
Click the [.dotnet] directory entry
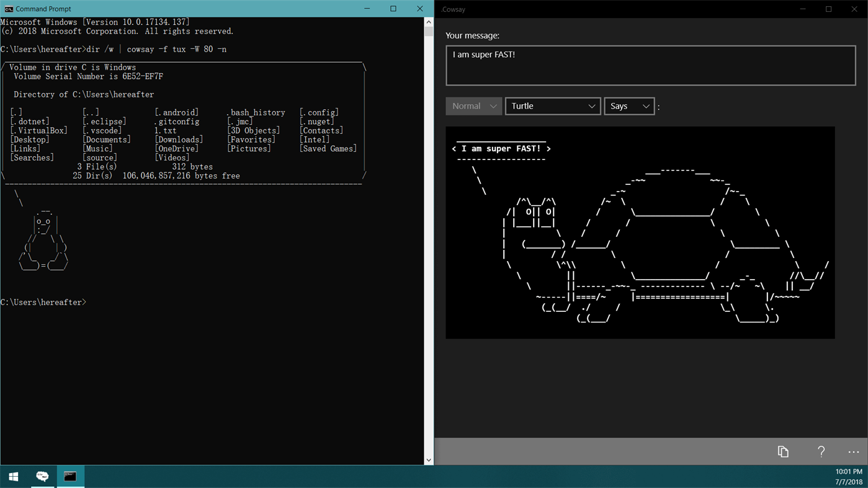pos(30,122)
